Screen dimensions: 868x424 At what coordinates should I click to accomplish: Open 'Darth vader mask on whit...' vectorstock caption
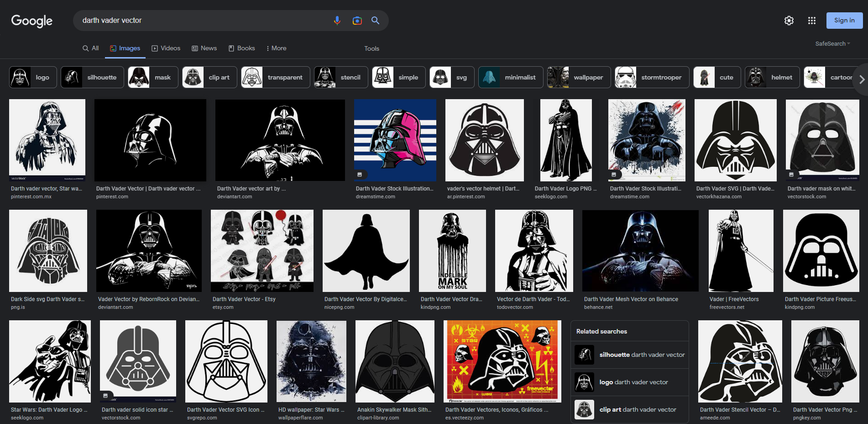click(x=821, y=189)
